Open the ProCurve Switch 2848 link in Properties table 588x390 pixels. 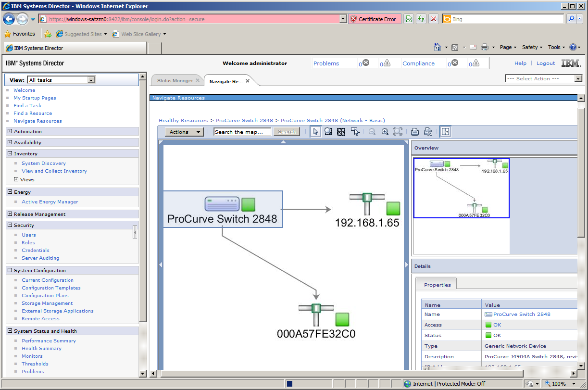(522, 314)
